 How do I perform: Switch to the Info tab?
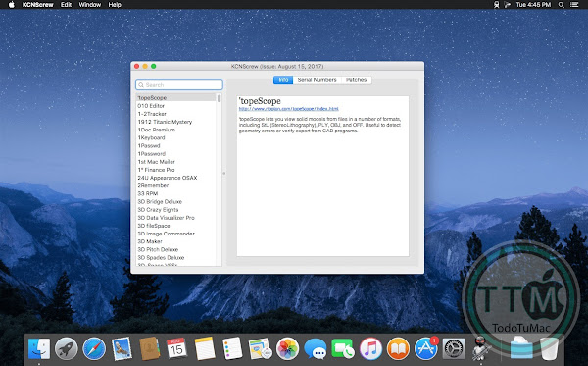click(x=283, y=79)
